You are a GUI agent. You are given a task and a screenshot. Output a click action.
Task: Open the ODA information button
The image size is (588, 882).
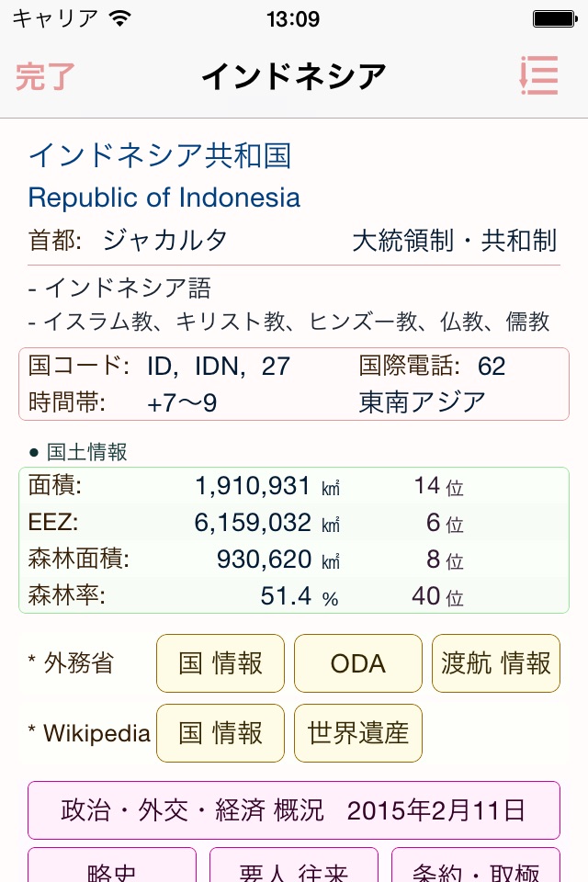[x=358, y=663]
